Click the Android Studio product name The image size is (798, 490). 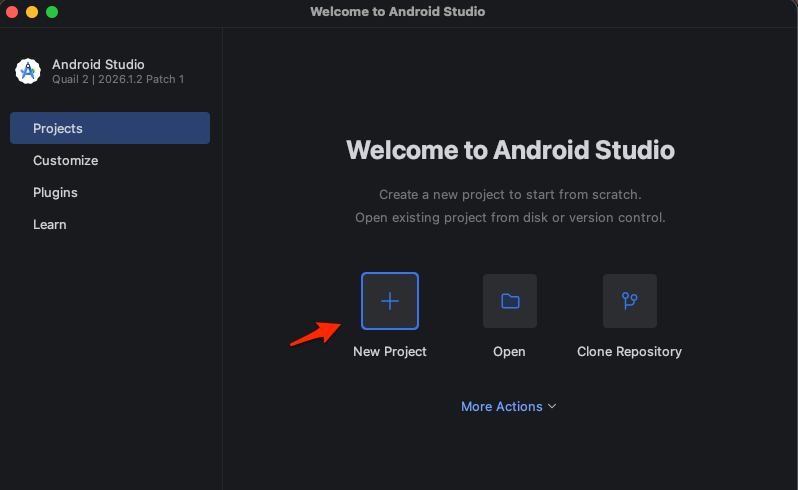pyautogui.click(x=98, y=65)
